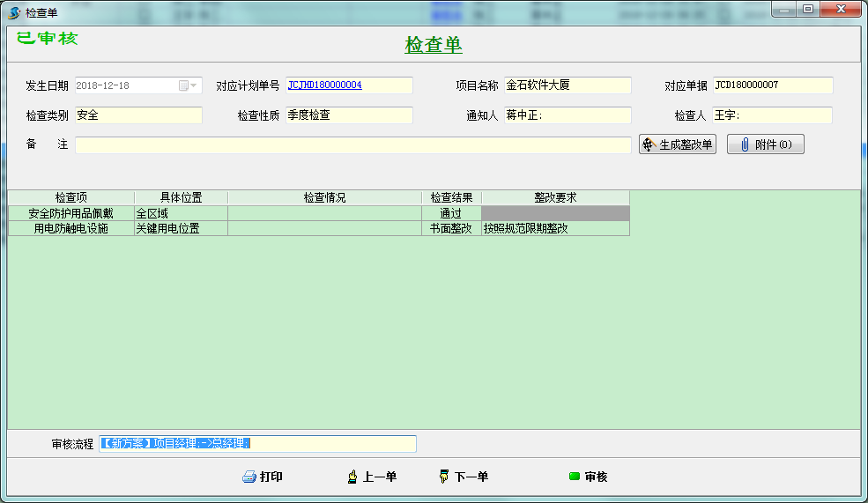Click the 检查情况 cell for 安全防护用品佩戴 row
Viewport: 868px width, 503px height.
(x=325, y=213)
